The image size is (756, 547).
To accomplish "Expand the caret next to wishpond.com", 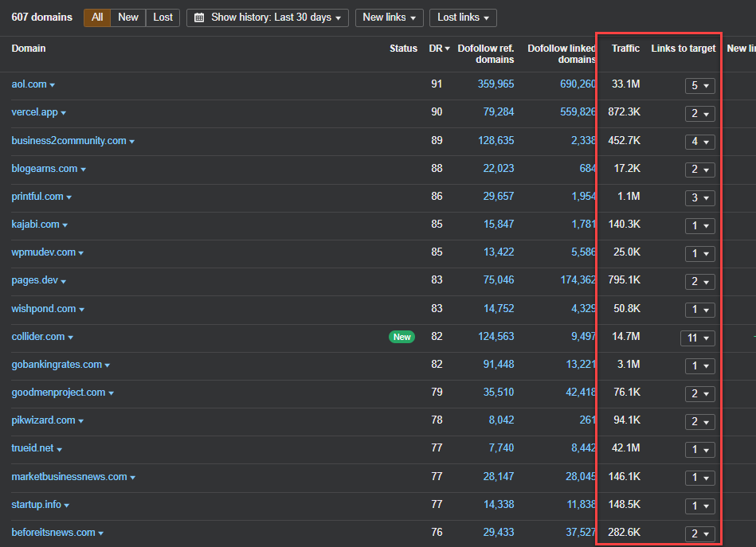I will (x=81, y=310).
